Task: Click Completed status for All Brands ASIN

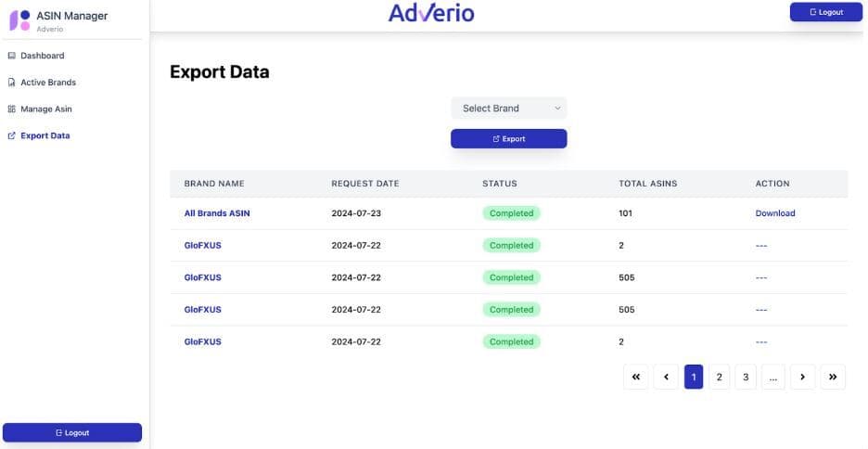Action: pos(512,213)
